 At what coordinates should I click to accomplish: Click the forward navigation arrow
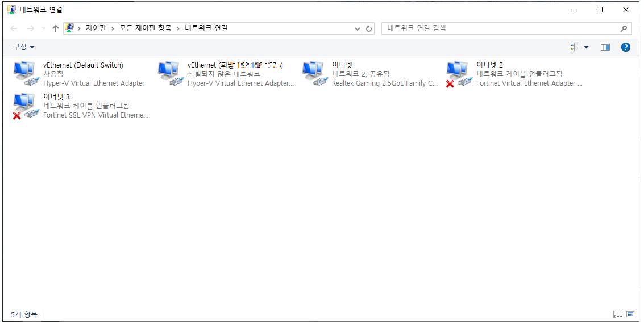coord(30,28)
